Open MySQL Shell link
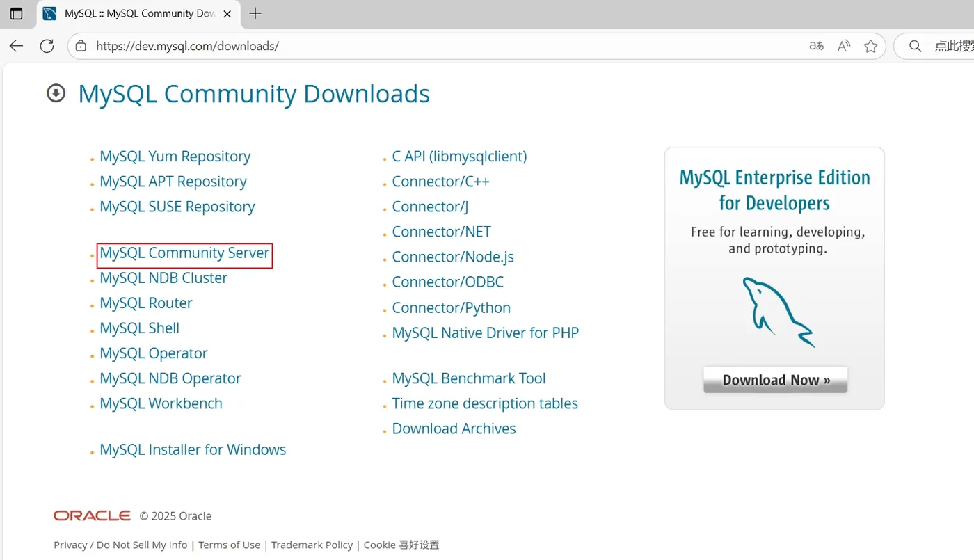Screen dimensions: 974x560 (x=140, y=328)
